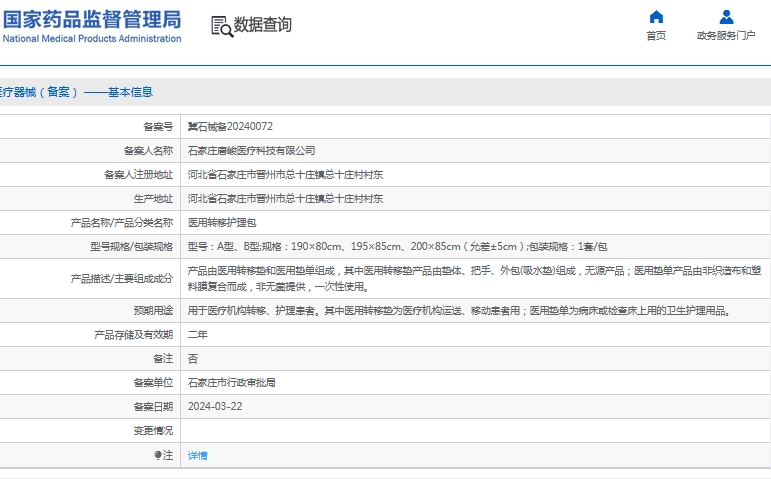Click the 备案人注册地址 label

pos(139,175)
